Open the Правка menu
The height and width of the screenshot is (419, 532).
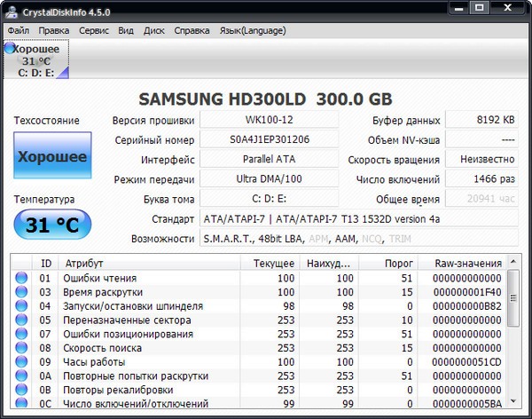click(x=54, y=30)
